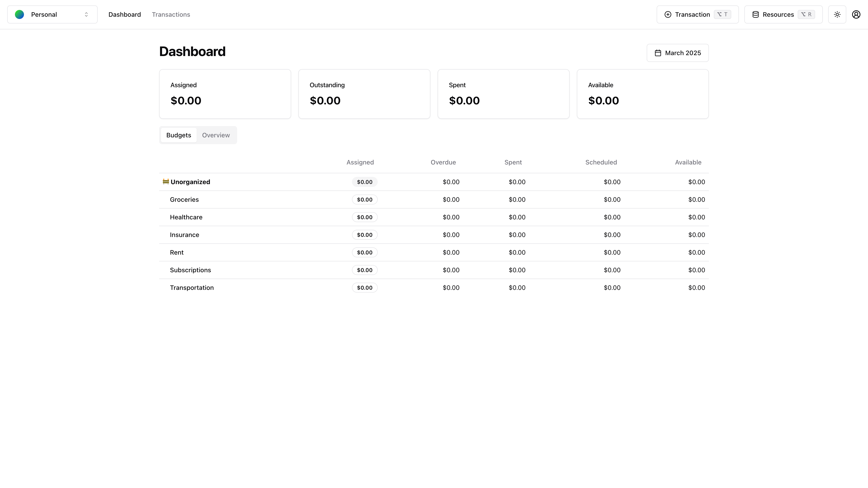Viewport: 868px width, 488px height.
Task: Click the database icon on Resources button
Action: pyautogui.click(x=755, y=14)
